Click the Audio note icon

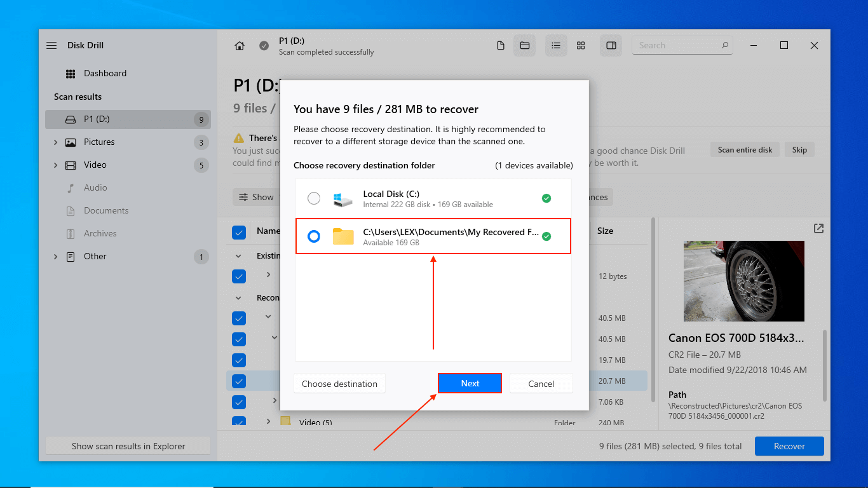pyautogui.click(x=71, y=188)
